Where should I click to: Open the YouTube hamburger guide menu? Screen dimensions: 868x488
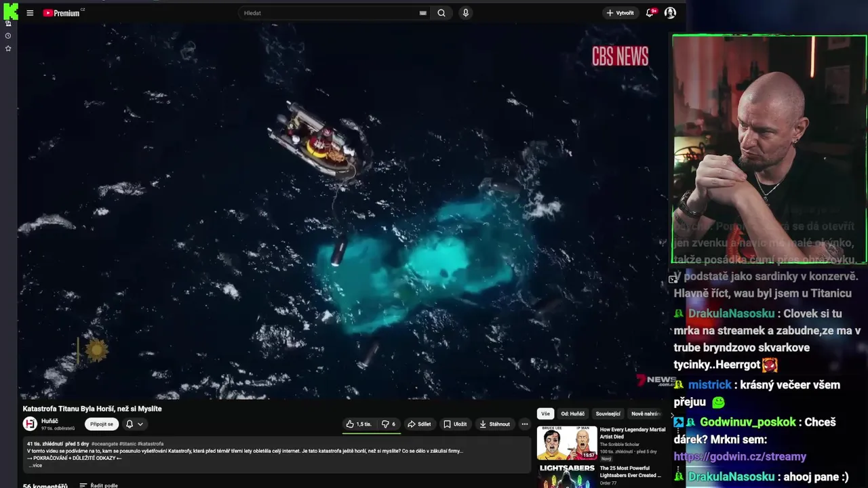[x=30, y=13]
